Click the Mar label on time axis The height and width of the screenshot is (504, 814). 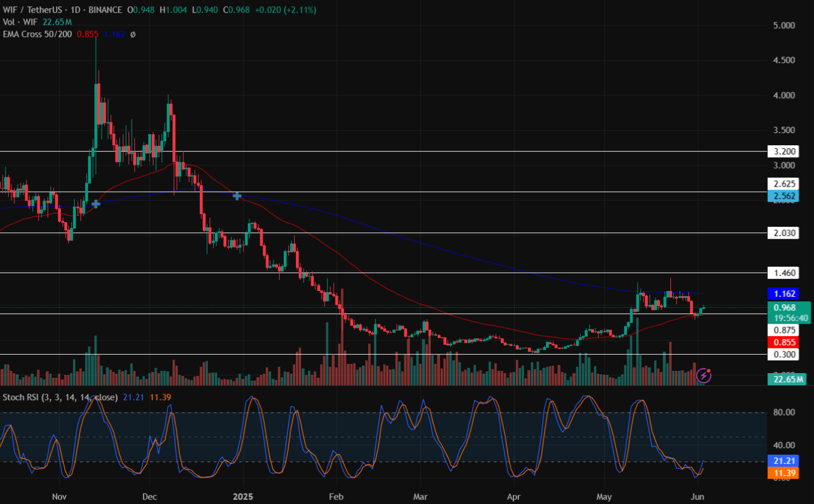point(420,497)
